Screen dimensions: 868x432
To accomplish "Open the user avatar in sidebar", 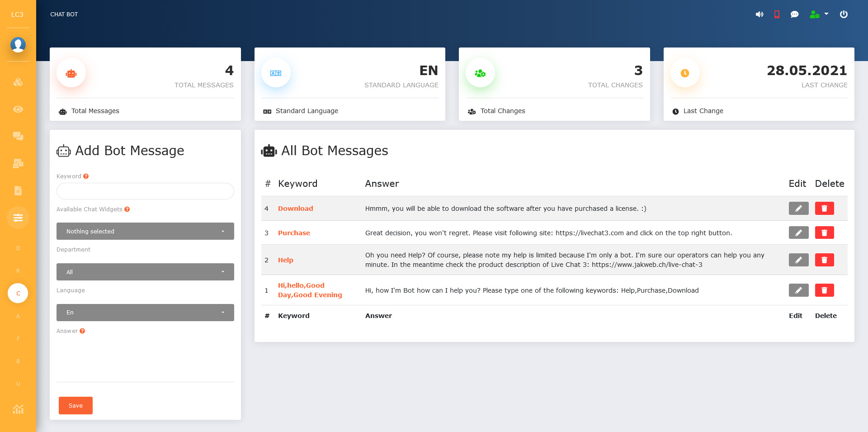I will tap(18, 45).
